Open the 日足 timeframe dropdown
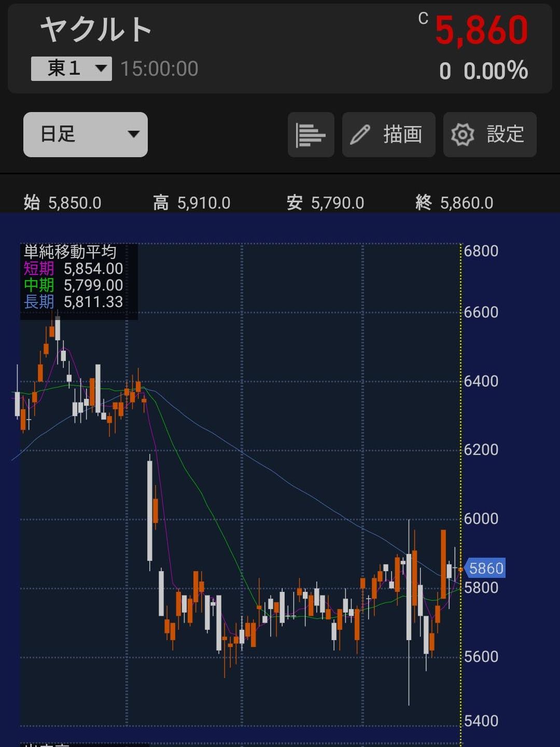The image size is (560, 747). (x=86, y=134)
